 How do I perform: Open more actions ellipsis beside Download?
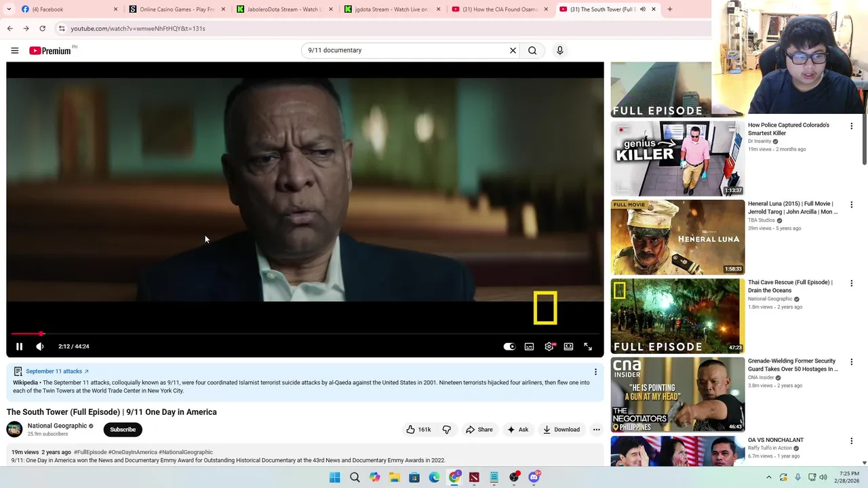(597, 430)
